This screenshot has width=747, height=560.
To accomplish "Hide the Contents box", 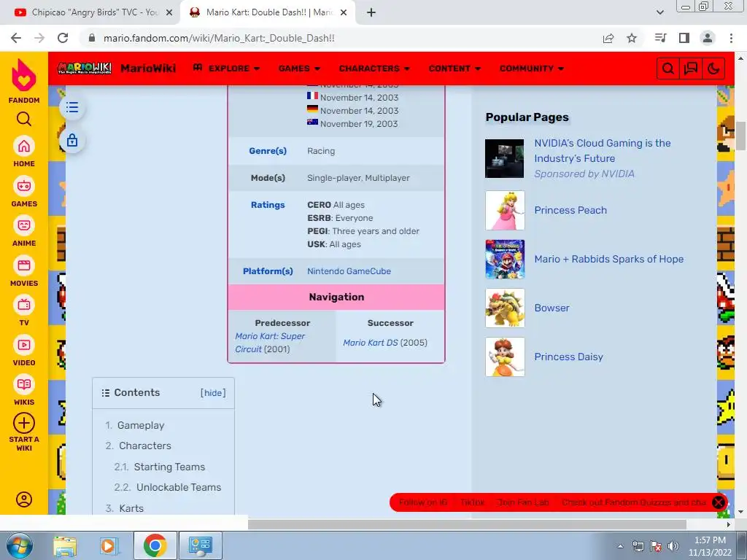I will click(213, 393).
